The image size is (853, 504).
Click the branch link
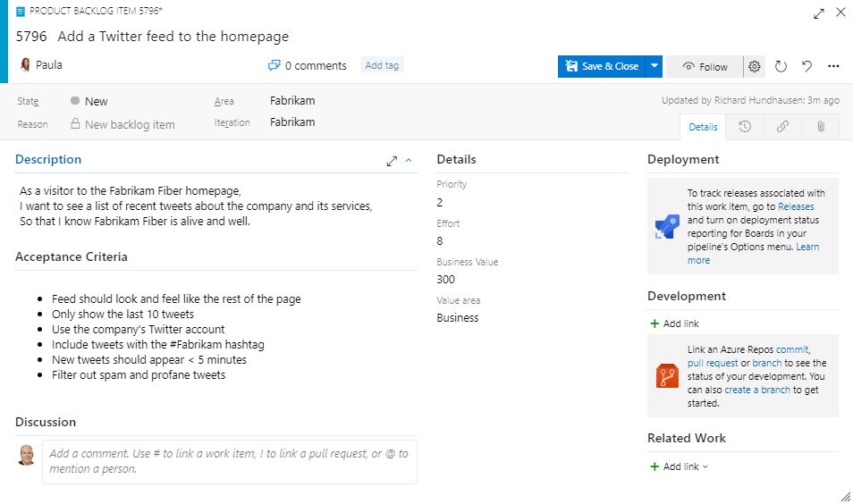coord(766,363)
